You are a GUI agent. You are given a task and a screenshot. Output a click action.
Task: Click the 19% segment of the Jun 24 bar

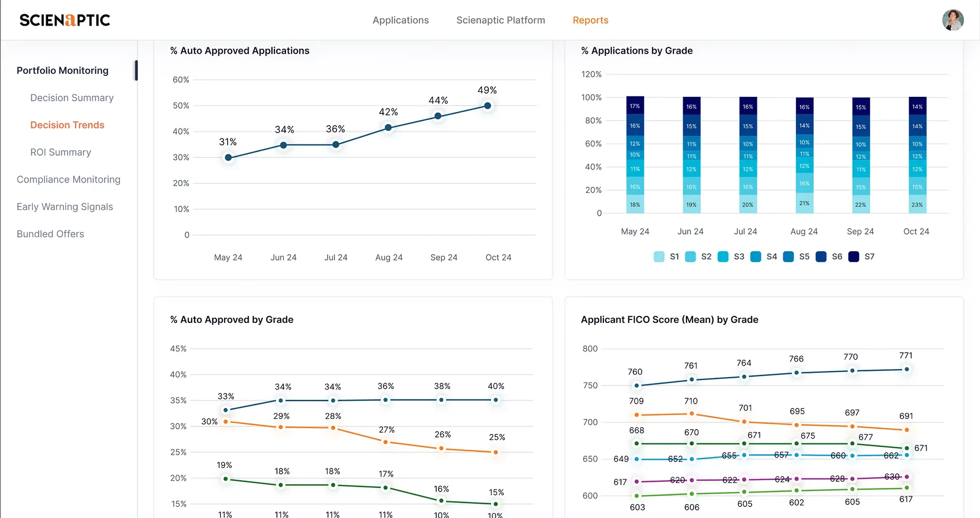[x=691, y=205]
